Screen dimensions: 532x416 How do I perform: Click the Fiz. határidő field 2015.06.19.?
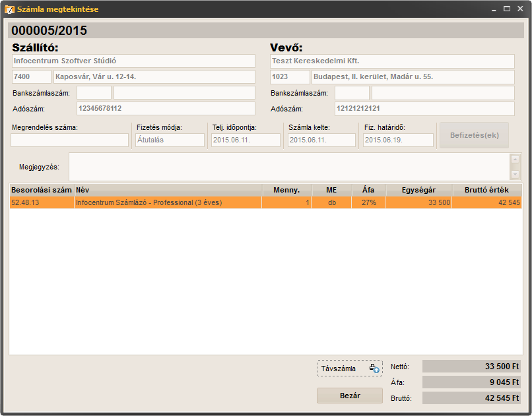[x=398, y=140]
